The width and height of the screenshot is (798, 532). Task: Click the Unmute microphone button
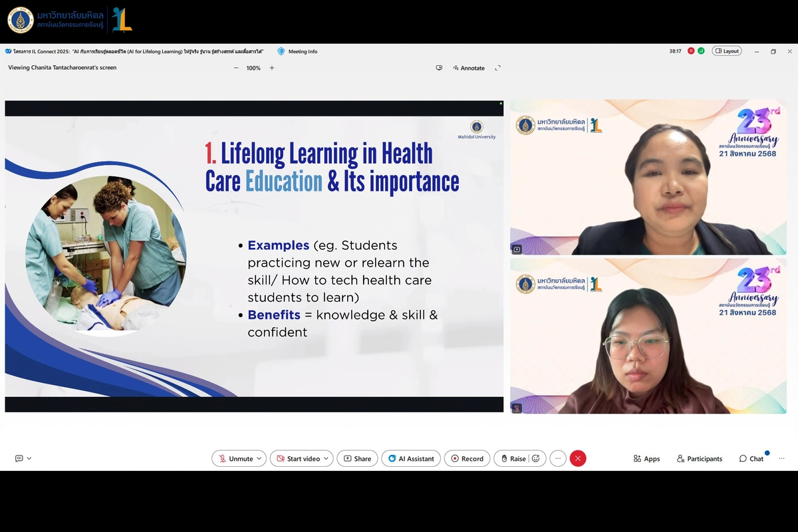click(235, 458)
